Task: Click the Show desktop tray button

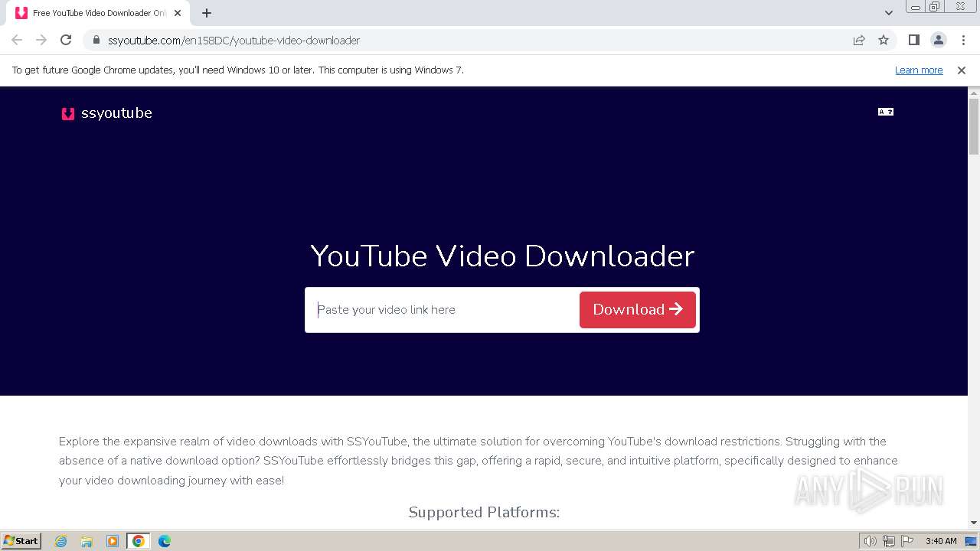Action: coord(972,541)
